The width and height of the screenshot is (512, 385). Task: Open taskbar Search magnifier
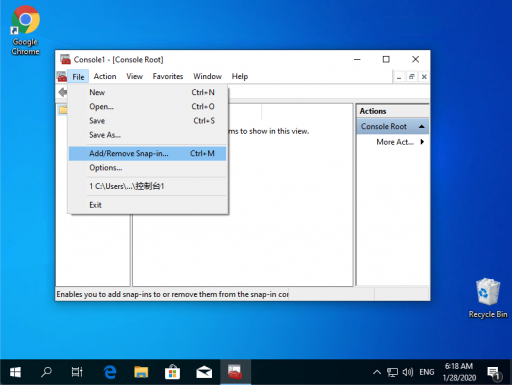[x=46, y=372]
